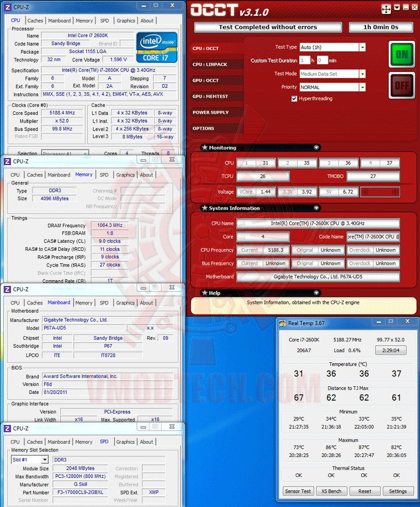Click the Help star icon
The image size is (420, 507).
coord(204,293)
